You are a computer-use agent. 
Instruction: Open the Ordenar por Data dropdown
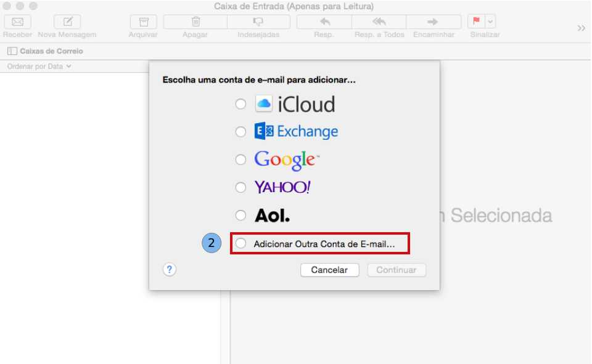(x=39, y=67)
